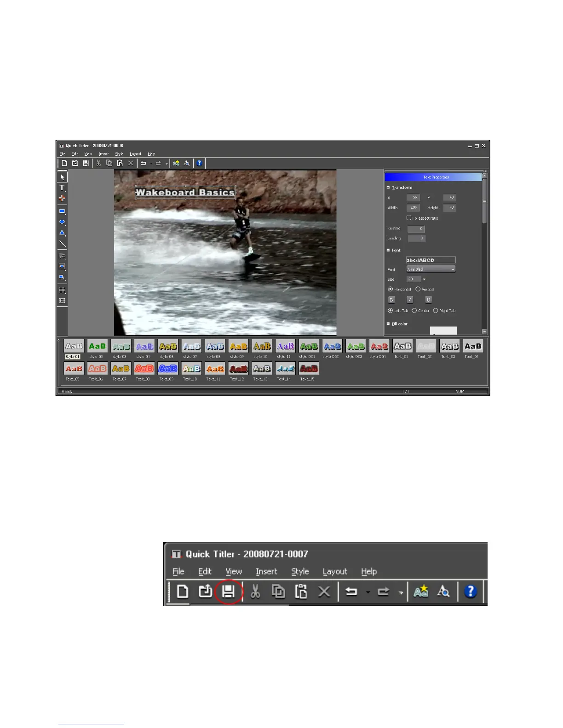This screenshot has height=728, width=563.
Task: Open Redo history arrow in enlarged 0007 toolbar
Action: [x=401, y=592]
